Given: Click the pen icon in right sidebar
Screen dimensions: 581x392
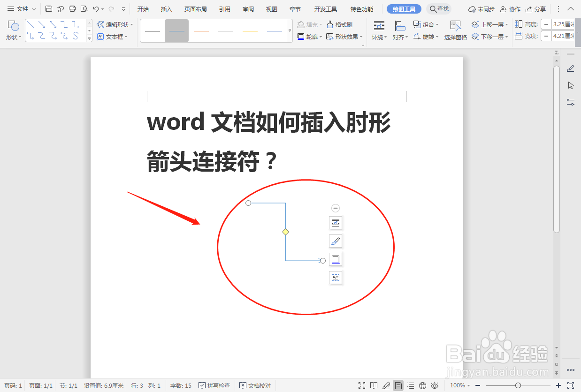Looking at the screenshot, I should point(571,69).
